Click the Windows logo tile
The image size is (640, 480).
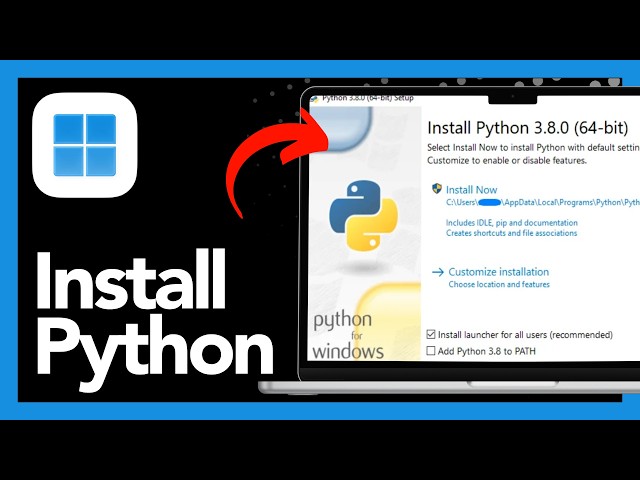84,145
